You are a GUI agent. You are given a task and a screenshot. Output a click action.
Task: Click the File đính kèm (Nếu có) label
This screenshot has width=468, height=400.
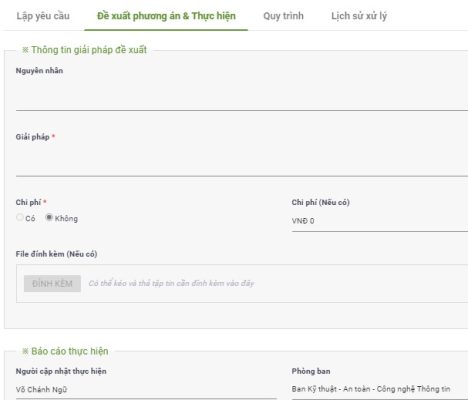(56, 254)
